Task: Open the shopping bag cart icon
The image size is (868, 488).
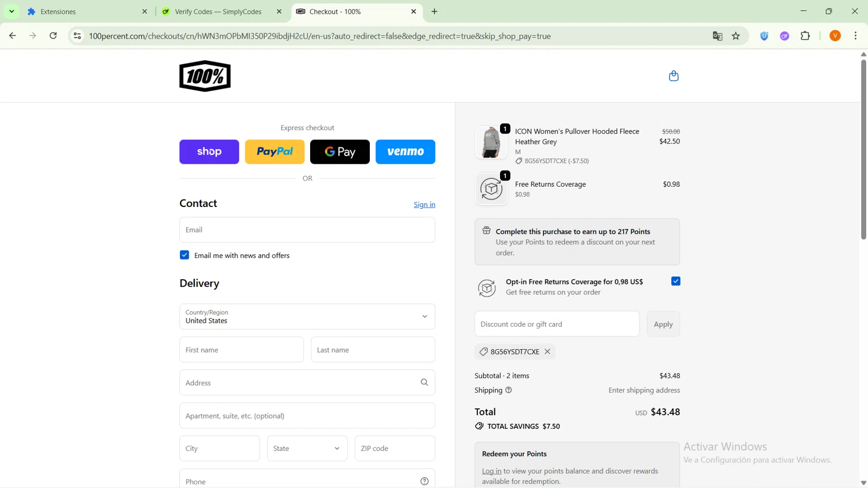Action: 674,76
